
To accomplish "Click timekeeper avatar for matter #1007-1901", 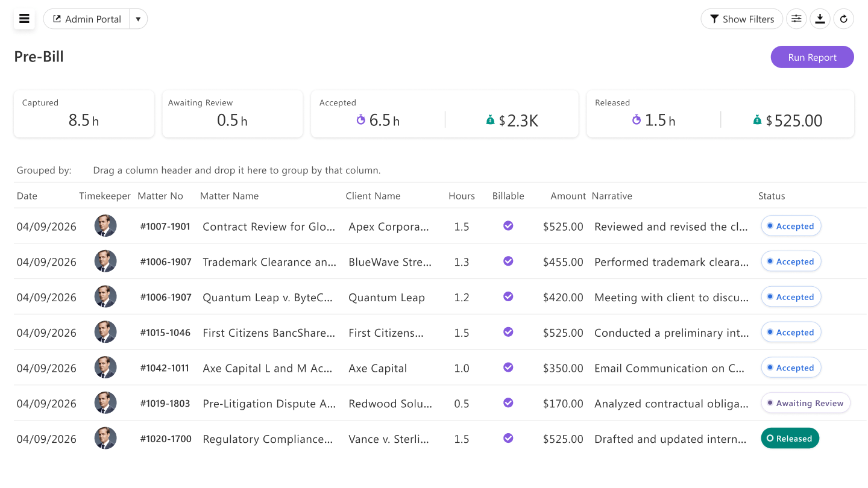I will point(105,226).
